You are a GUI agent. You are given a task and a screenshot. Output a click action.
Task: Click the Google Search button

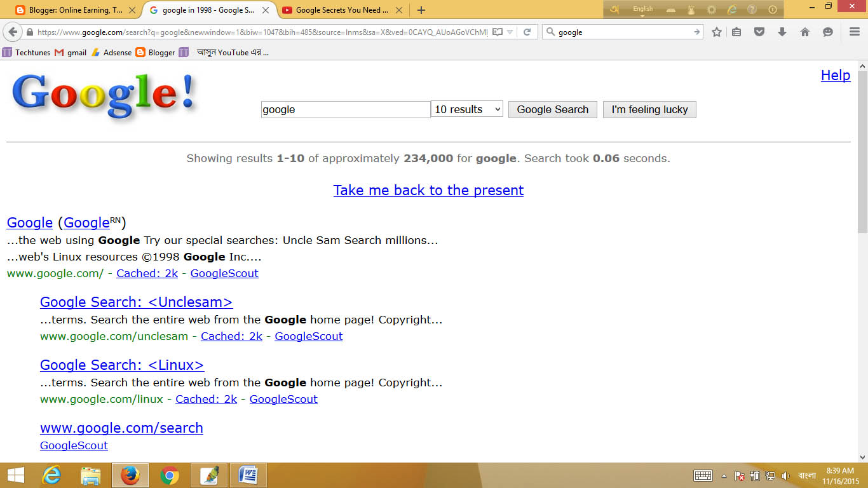click(553, 109)
